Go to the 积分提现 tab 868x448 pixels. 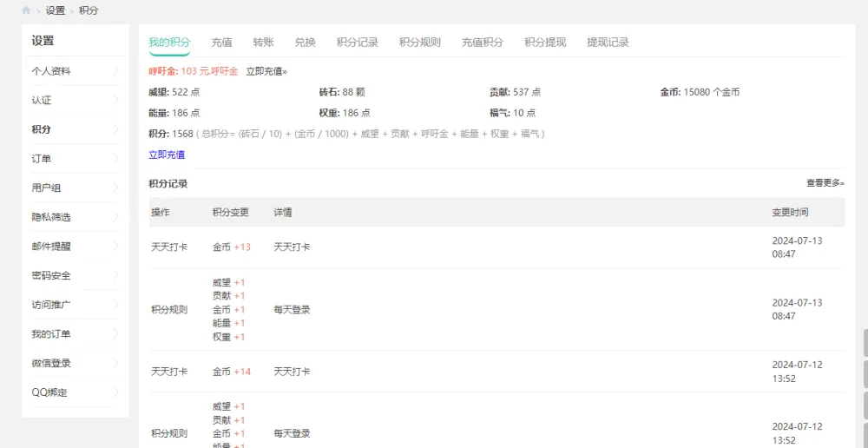pos(544,43)
